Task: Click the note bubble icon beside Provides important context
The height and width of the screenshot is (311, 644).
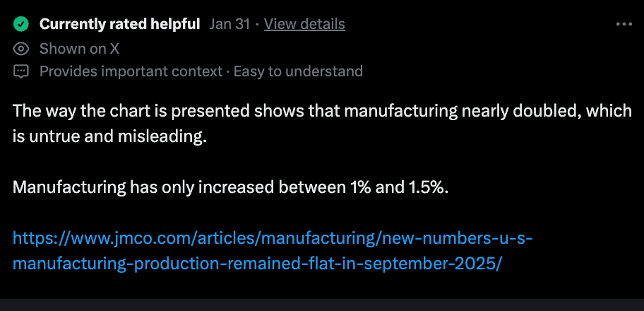Action: pyautogui.click(x=22, y=71)
